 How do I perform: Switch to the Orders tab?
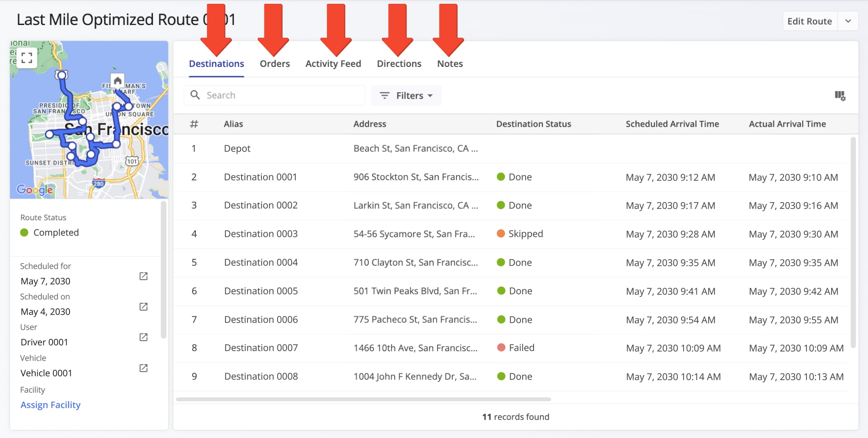(x=275, y=64)
